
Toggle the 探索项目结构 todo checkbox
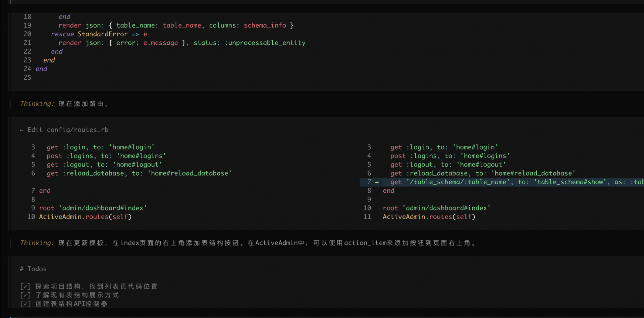[25, 286]
